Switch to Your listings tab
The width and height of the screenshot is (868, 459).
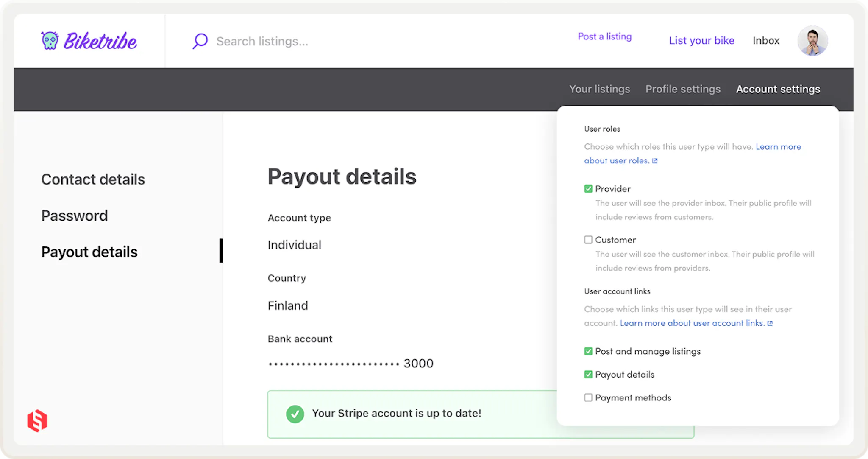(599, 89)
